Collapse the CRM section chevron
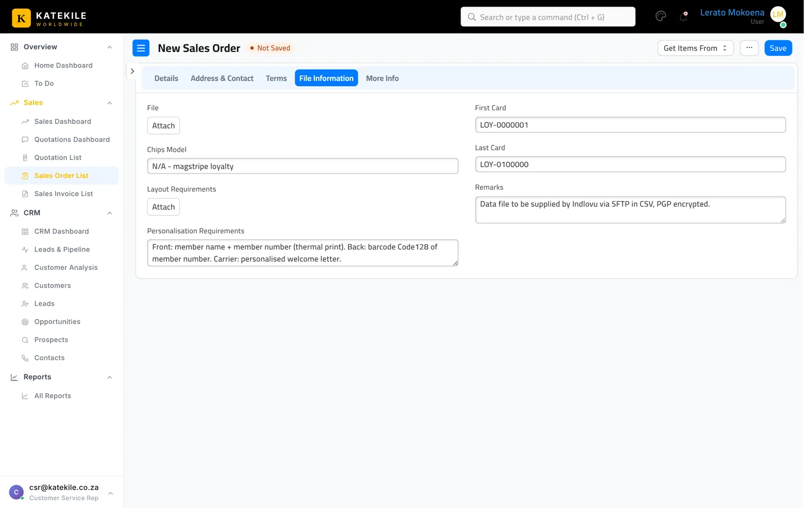 coord(110,213)
